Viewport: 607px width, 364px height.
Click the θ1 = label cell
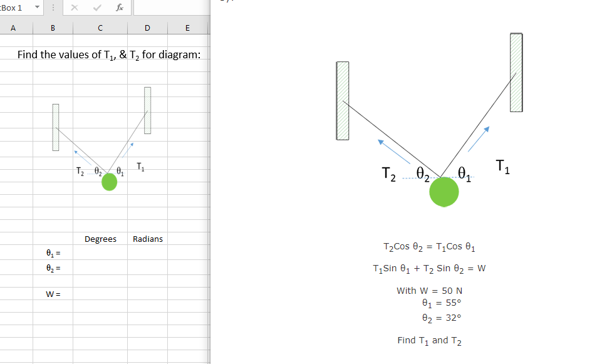tap(53, 252)
